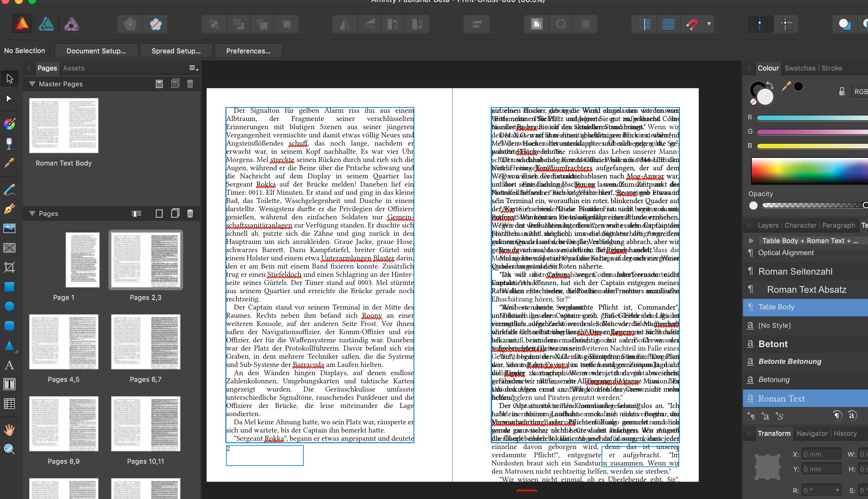This screenshot has width=868, height=499.
Task: Select the Roman Text Body master thumbnail
Action: tap(63, 126)
